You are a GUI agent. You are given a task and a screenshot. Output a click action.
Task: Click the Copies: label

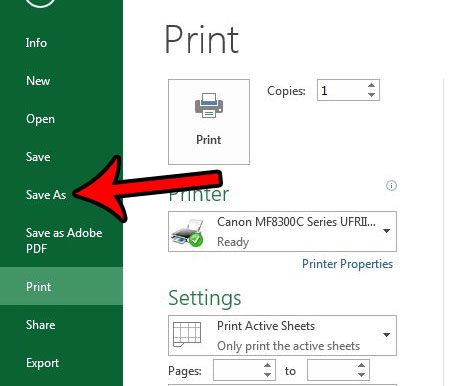pos(286,91)
